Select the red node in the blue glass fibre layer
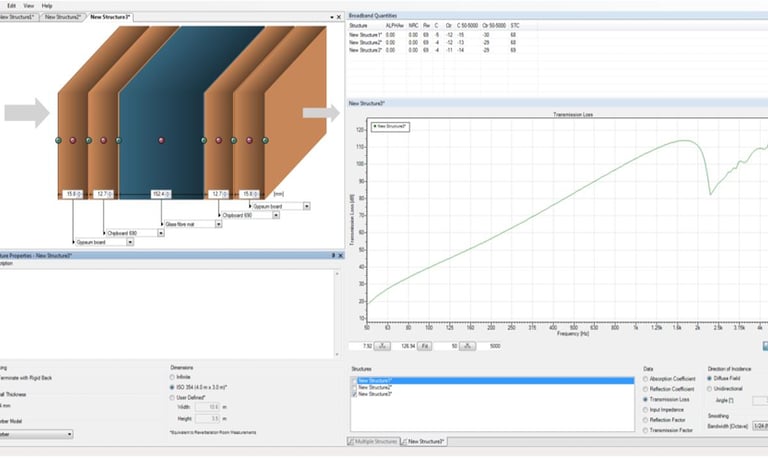 pyautogui.click(x=161, y=140)
